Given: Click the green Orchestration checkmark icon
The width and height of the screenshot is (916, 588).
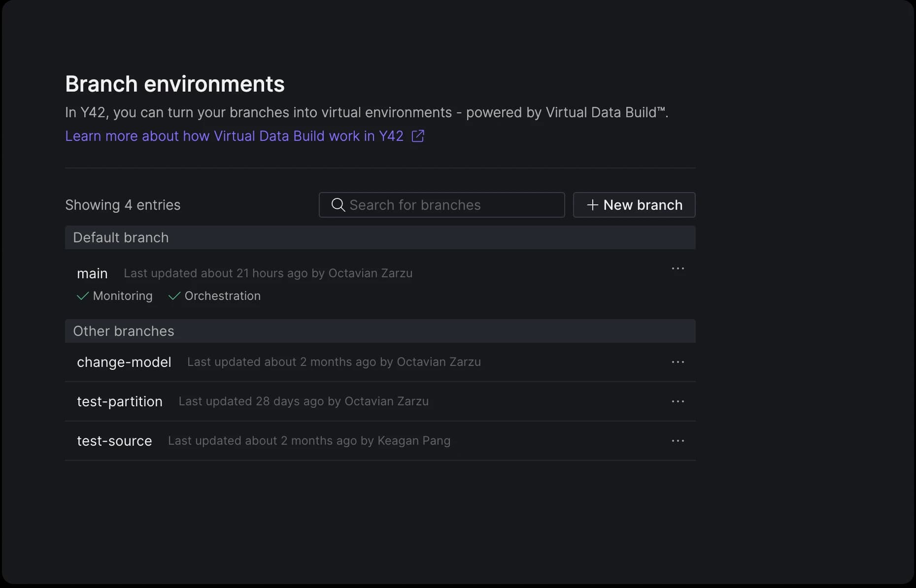Looking at the screenshot, I should [174, 296].
